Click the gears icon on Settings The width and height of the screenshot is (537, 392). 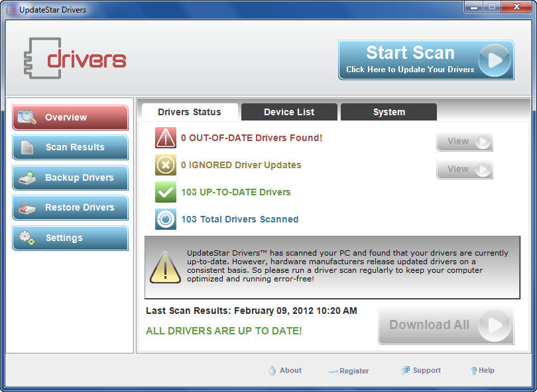click(27, 238)
